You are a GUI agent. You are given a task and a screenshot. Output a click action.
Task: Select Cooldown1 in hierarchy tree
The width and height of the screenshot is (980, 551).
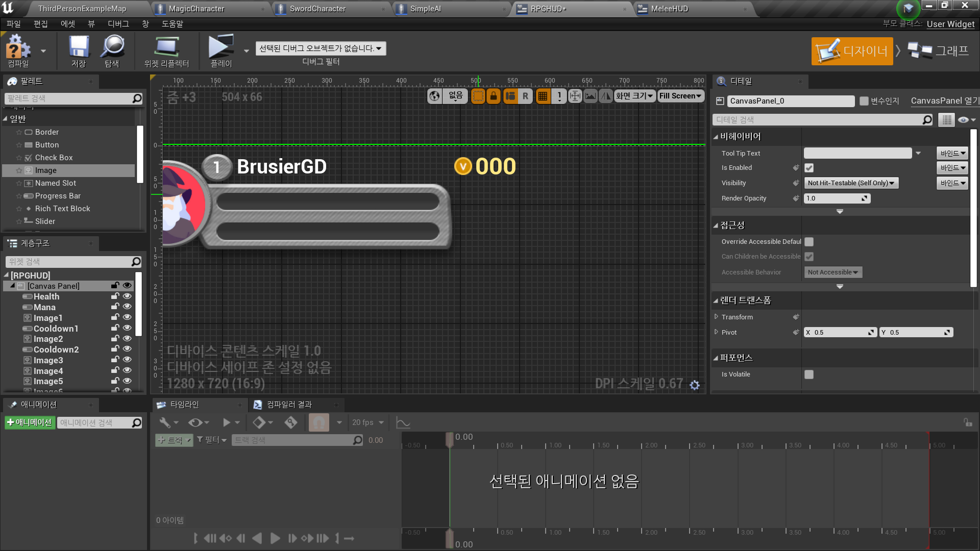point(56,329)
